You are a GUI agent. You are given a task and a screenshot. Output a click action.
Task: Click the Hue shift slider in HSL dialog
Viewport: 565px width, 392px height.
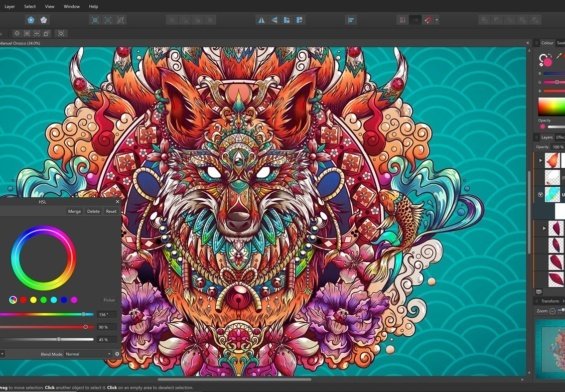pyautogui.click(x=46, y=315)
